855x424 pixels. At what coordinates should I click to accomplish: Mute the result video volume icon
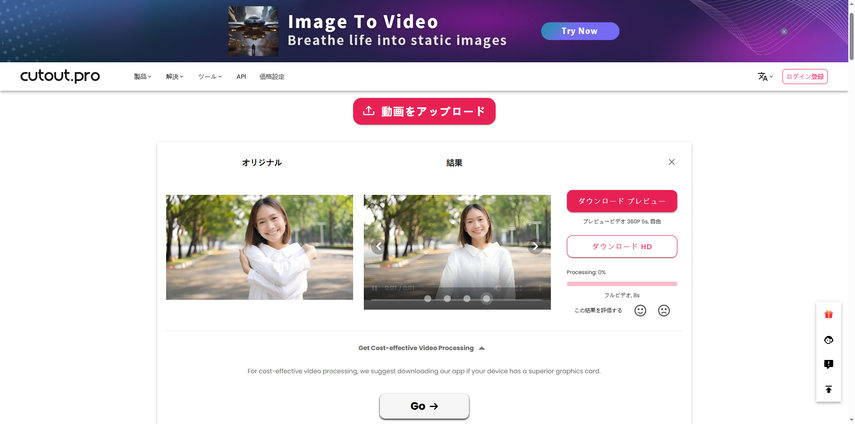click(x=497, y=288)
